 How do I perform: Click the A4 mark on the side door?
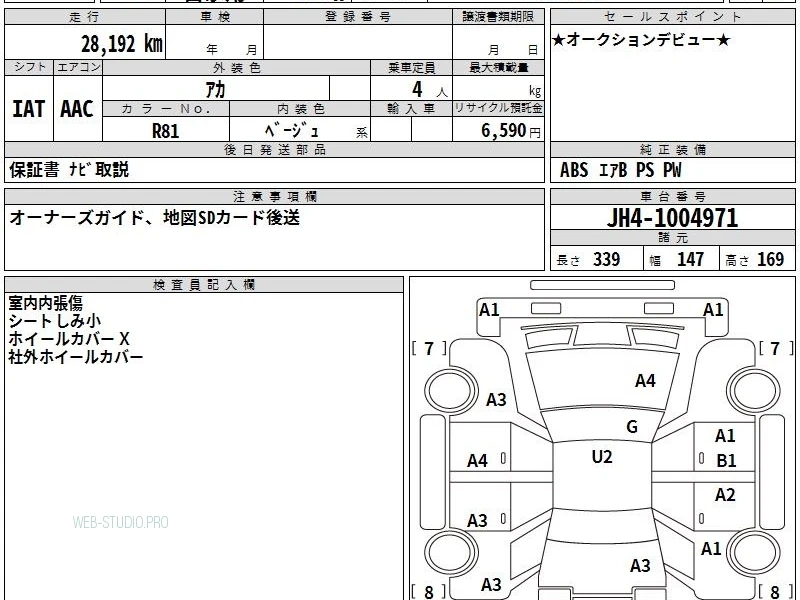[478, 461]
